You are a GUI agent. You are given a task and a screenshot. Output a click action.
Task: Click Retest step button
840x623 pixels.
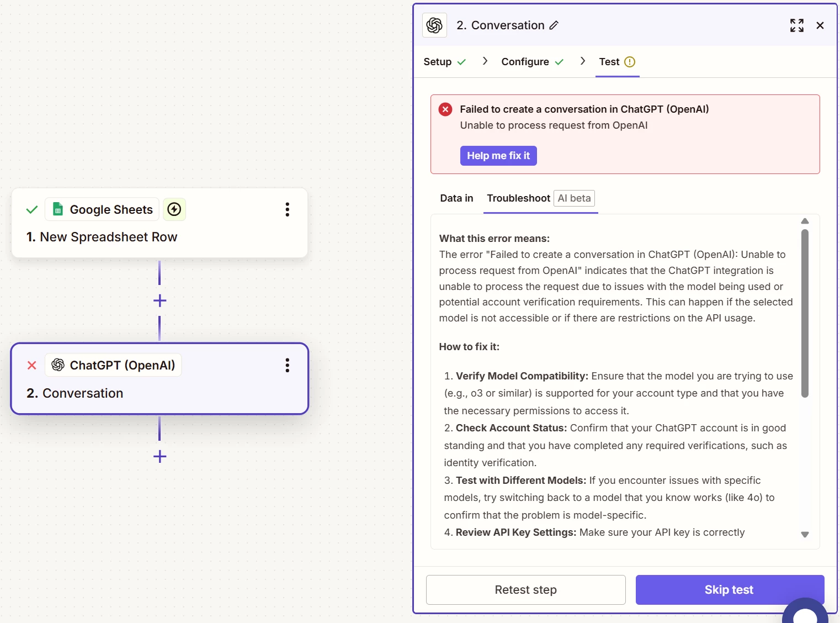525,590
